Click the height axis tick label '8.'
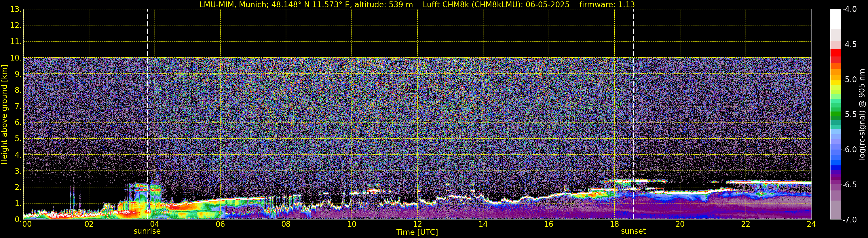 [x=18, y=90]
